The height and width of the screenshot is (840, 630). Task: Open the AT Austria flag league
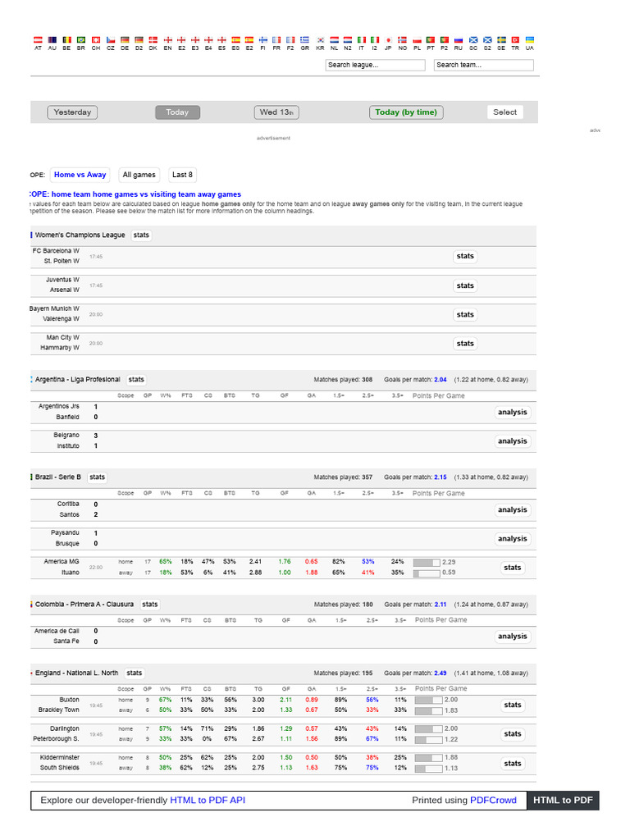coord(38,40)
